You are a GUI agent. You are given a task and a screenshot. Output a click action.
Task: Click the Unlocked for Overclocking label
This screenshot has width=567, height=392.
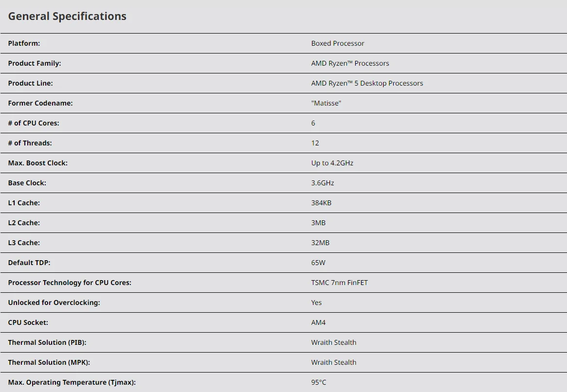[x=54, y=303]
